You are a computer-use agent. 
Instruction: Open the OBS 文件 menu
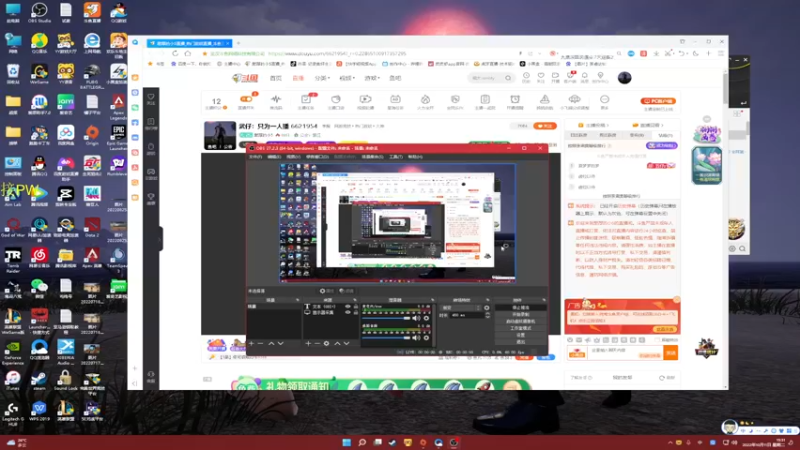pyautogui.click(x=255, y=157)
